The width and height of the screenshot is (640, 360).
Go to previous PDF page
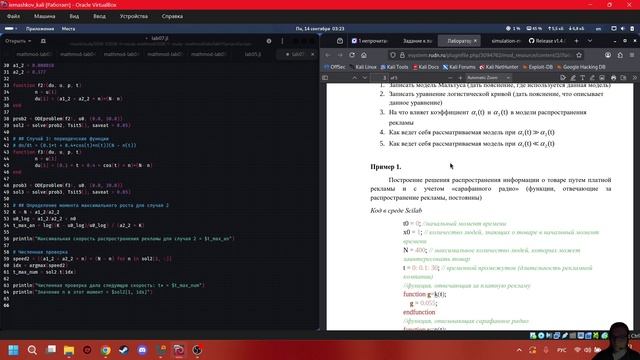tap(354, 78)
